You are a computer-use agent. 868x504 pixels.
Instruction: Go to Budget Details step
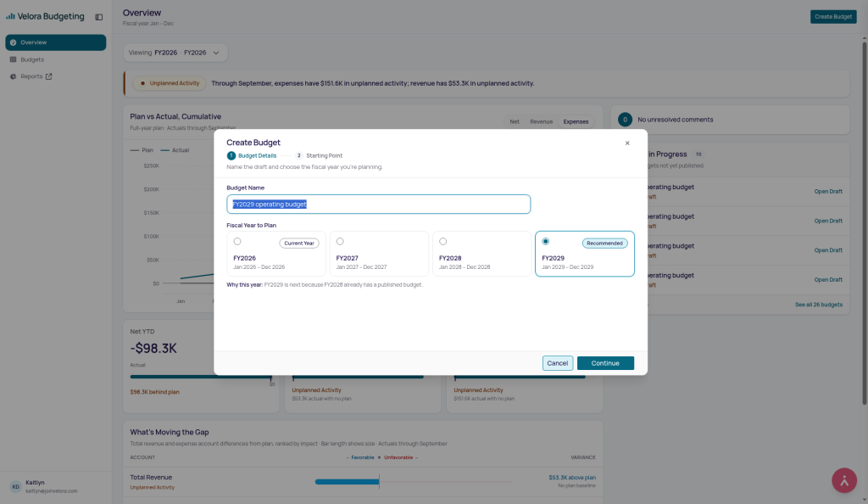point(252,155)
